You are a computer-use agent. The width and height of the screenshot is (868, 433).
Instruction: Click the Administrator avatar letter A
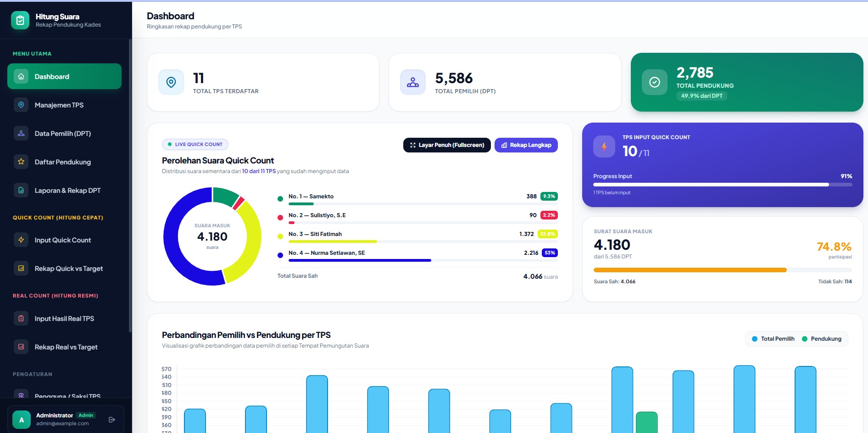point(22,420)
